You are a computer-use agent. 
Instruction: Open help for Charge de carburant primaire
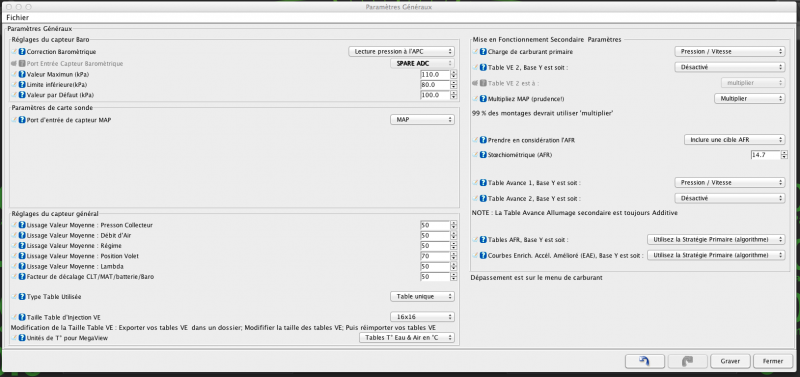pyautogui.click(x=483, y=52)
